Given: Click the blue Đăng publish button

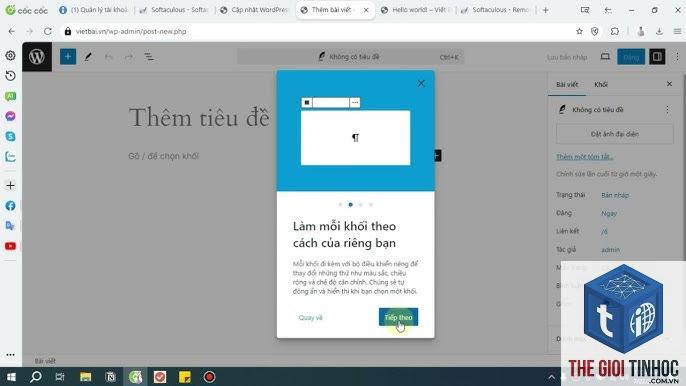Looking at the screenshot, I should click(631, 57).
